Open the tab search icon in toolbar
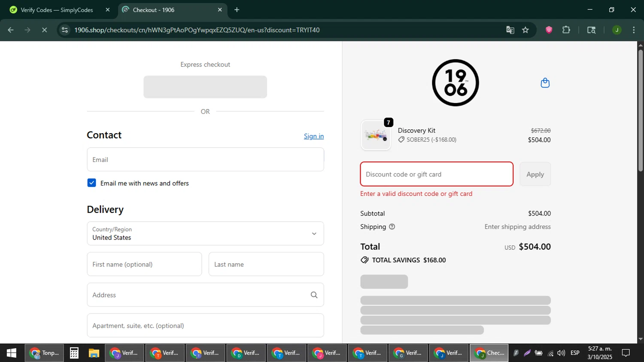Screen dimensions: 644x362 pyautogui.click(x=591, y=30)
